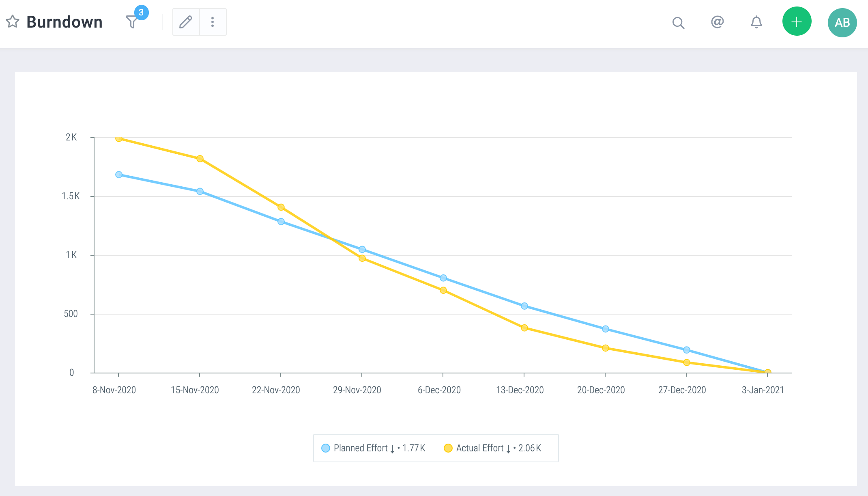Click the 29-Nov-2020 axis label
Viewport: 868px width, 496px height.
[x=357, y=390]
